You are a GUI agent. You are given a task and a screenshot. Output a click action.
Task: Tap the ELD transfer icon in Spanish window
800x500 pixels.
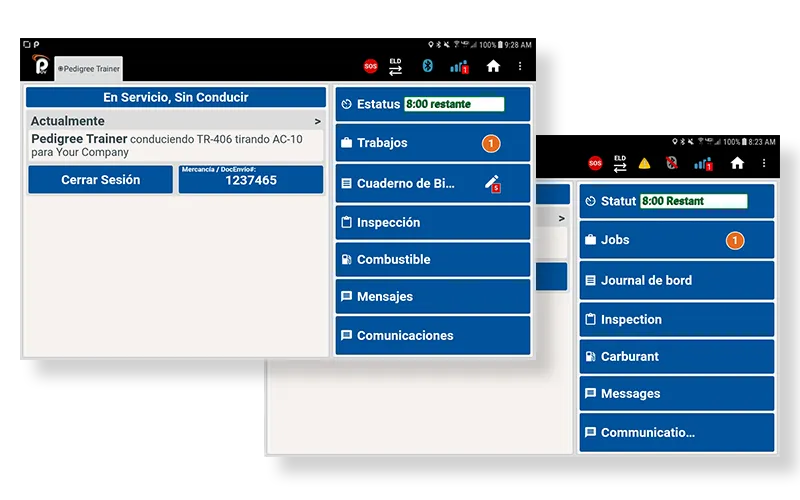click(395, 66)
